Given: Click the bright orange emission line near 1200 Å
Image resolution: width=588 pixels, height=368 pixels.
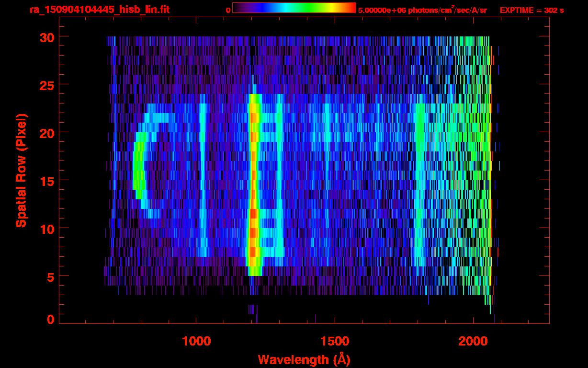Looking at the screenshot, I should click(x=253, y=182).
